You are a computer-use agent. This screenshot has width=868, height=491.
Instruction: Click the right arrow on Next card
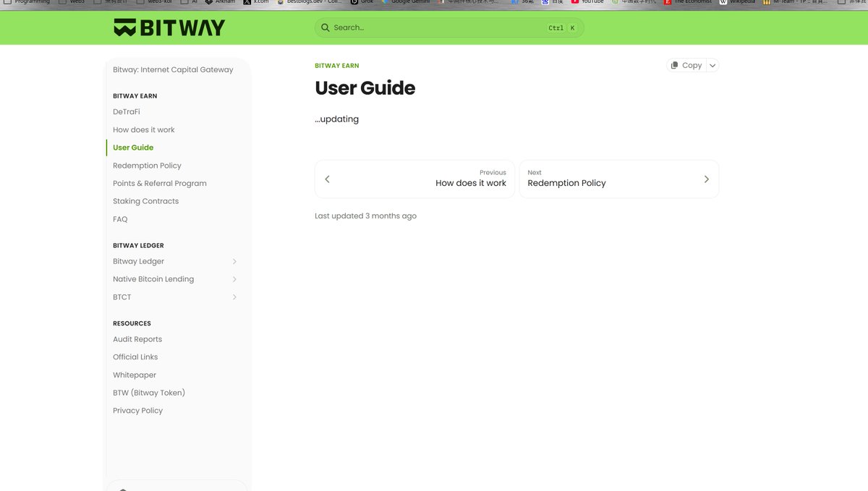point(707,179)
